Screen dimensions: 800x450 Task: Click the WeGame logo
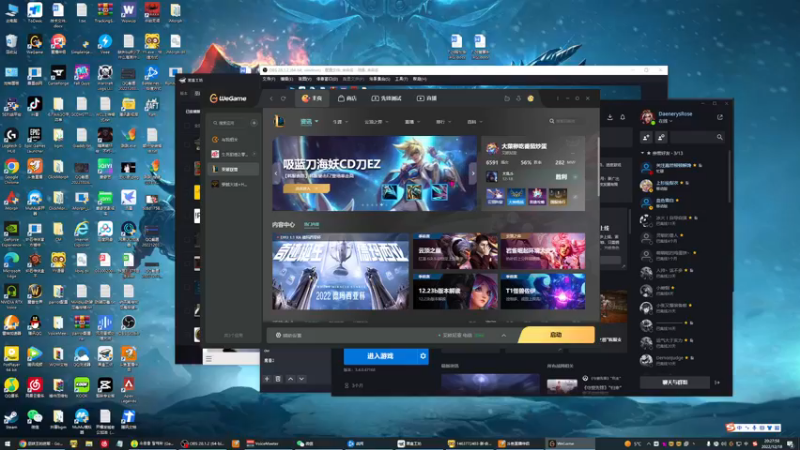point(228,98)
